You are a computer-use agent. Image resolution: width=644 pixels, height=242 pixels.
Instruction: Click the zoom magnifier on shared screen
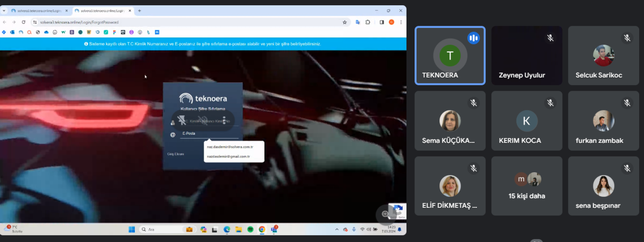coord(386,214)
